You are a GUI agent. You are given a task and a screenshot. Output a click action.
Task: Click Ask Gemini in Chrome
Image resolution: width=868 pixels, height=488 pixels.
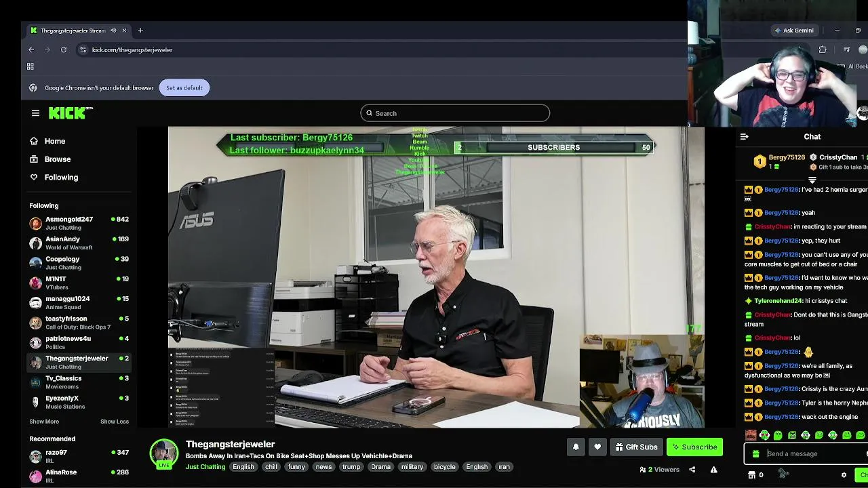point(794,30)
